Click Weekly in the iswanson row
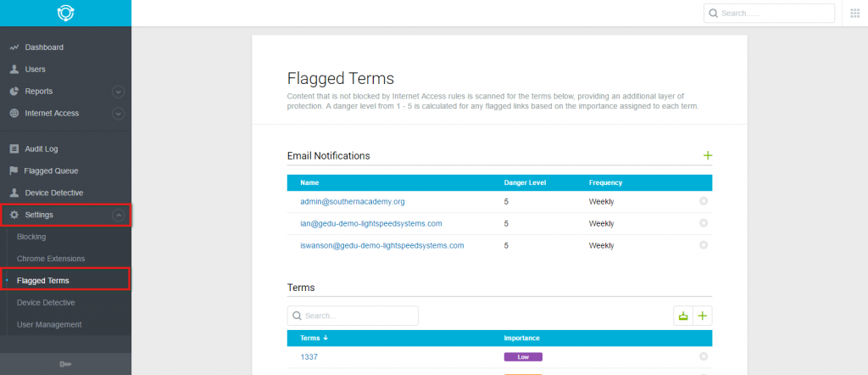The image size is (868, 375). [601, 245]
